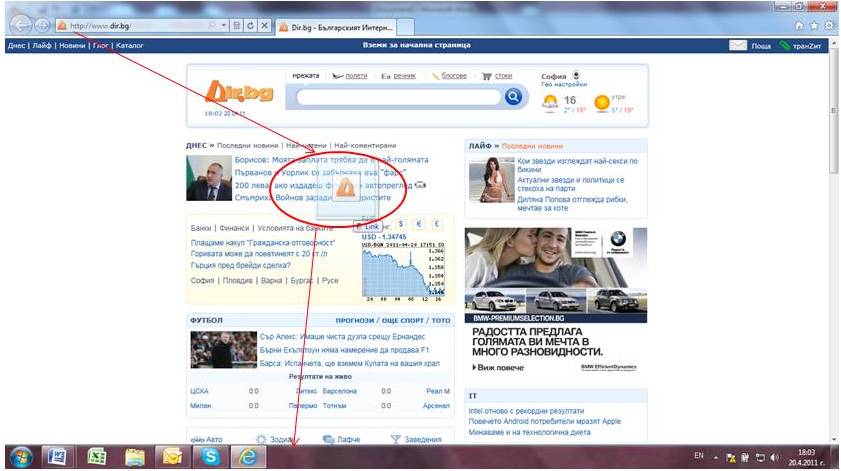Open the Днес top menu link
Viewport: 841px width, 471px height.
[16, 46]
